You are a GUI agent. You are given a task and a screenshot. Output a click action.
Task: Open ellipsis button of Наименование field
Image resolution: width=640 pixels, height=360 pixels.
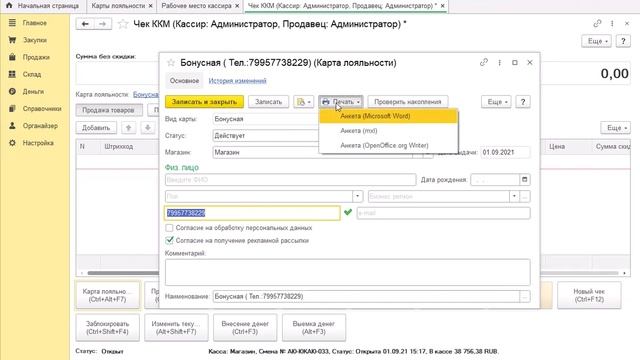pyautogui.click(x=525, y=296)
